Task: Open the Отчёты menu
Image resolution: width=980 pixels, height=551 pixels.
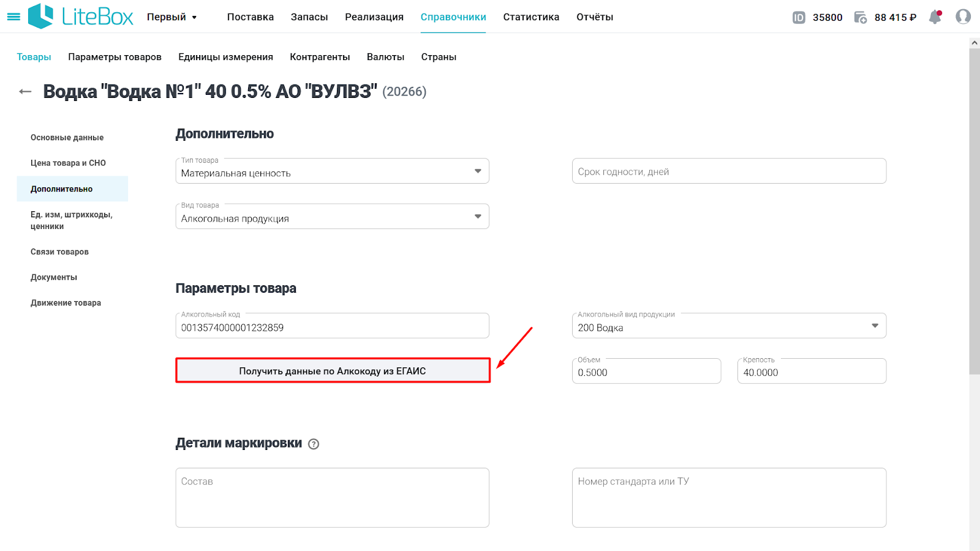Action: pyautogui.click(x=595, y=17)
